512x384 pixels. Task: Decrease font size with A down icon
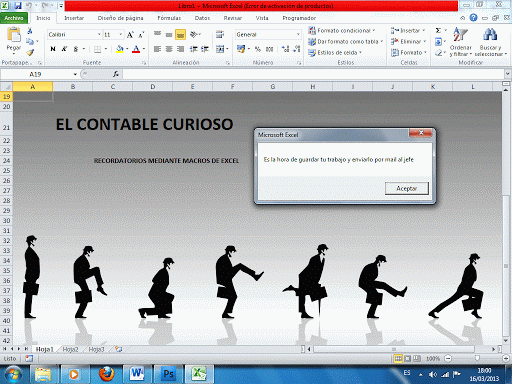click(141, 35)
